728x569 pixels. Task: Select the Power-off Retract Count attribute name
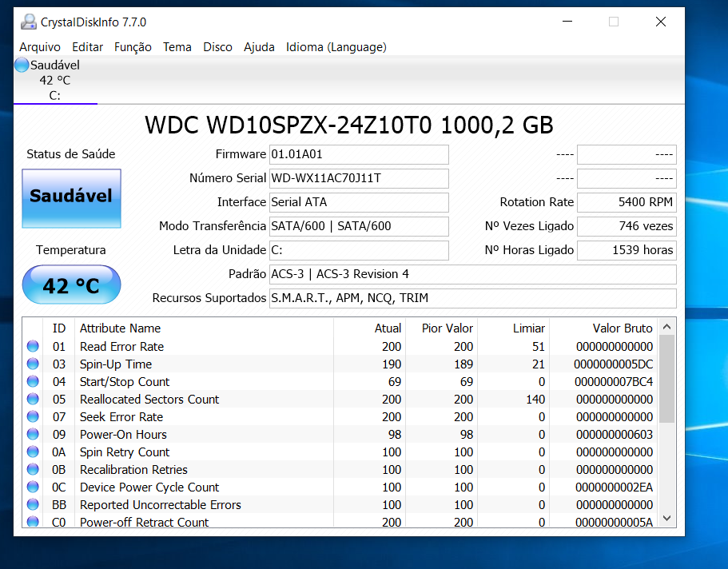pos(144,522)
